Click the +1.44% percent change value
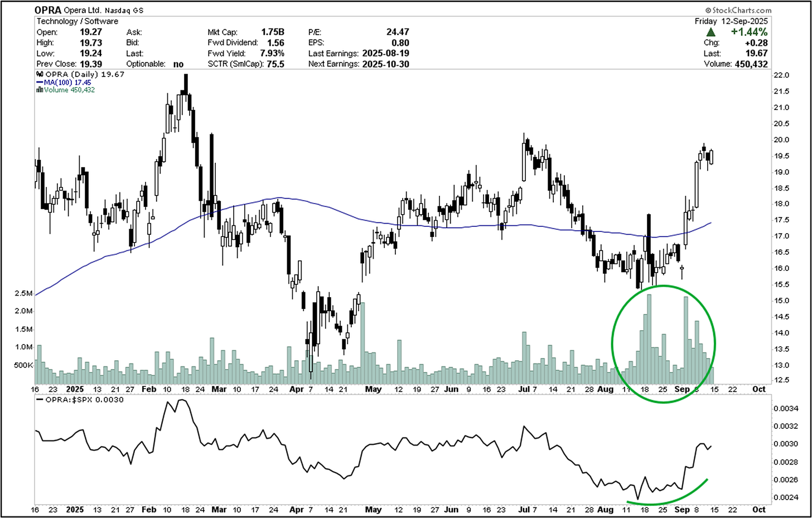The width and height of the screenshot is (812, 518). click(x=748, y=32)
